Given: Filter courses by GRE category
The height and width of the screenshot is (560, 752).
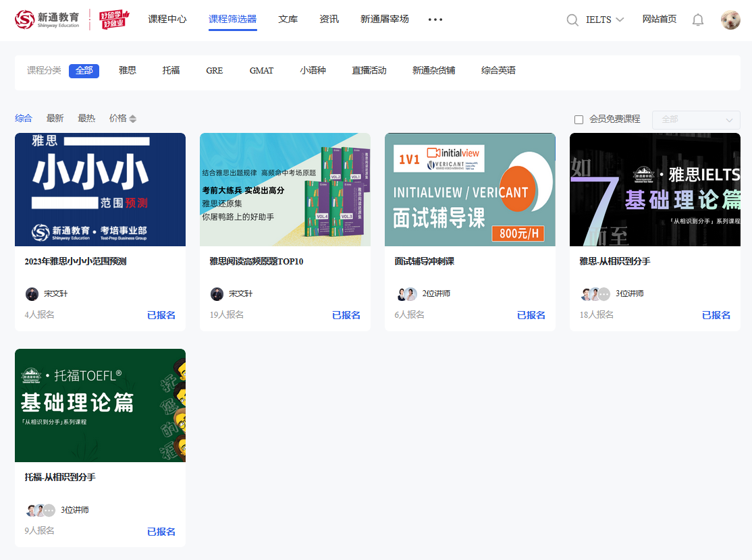Looking at the screenshot, I should point(215,70).
